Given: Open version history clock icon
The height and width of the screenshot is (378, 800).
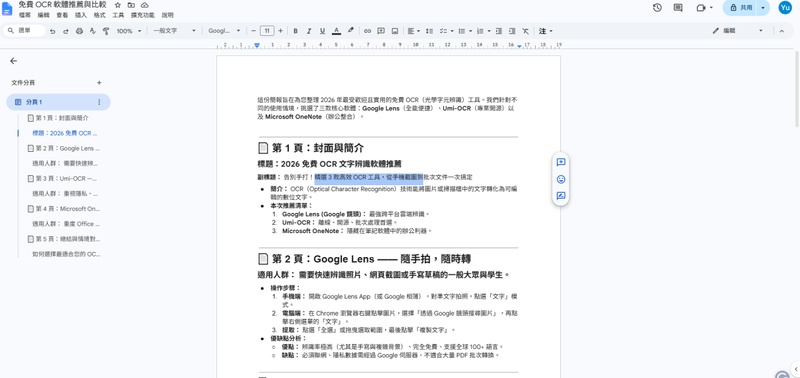Looking at the screenshot, I should (657, 8).
